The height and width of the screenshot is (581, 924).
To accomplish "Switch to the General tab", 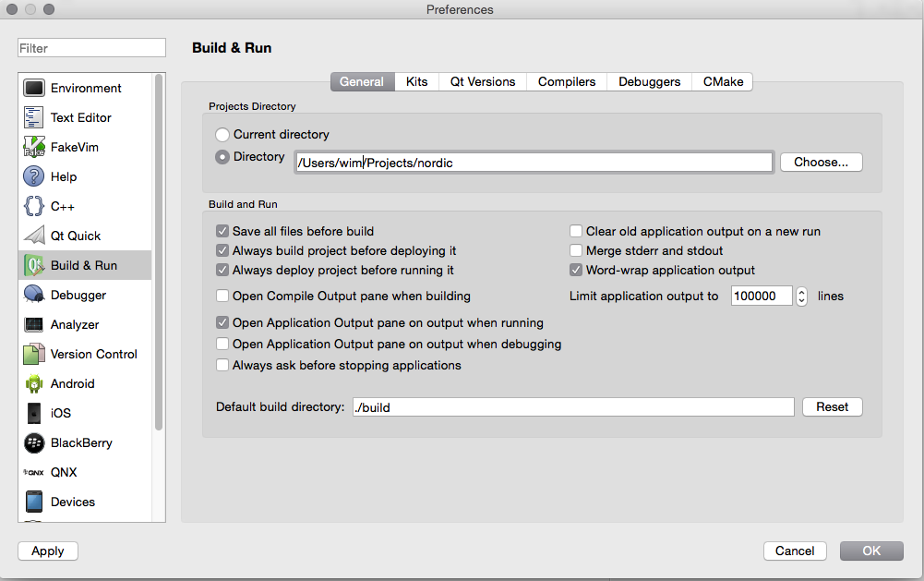I will point(362,82).
